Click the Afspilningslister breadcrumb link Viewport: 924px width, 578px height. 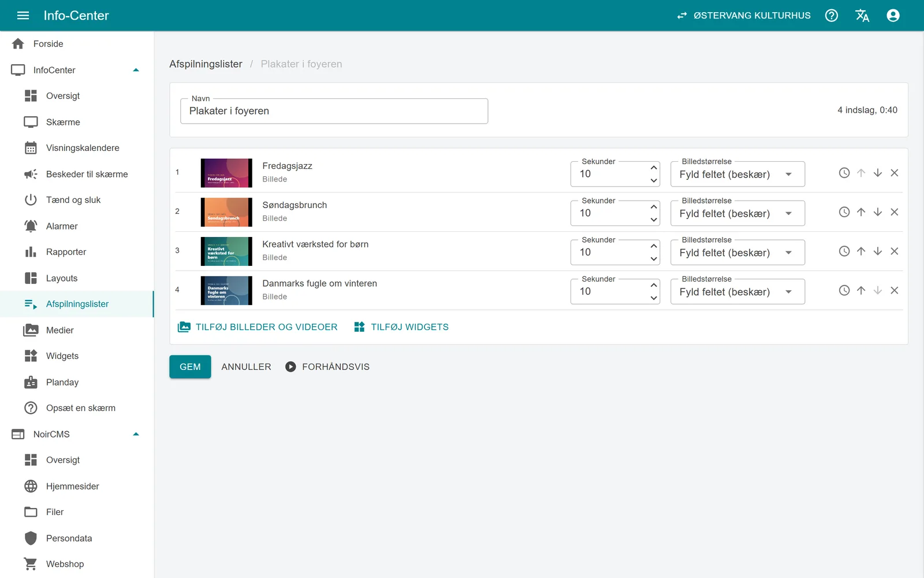(206, 64)
